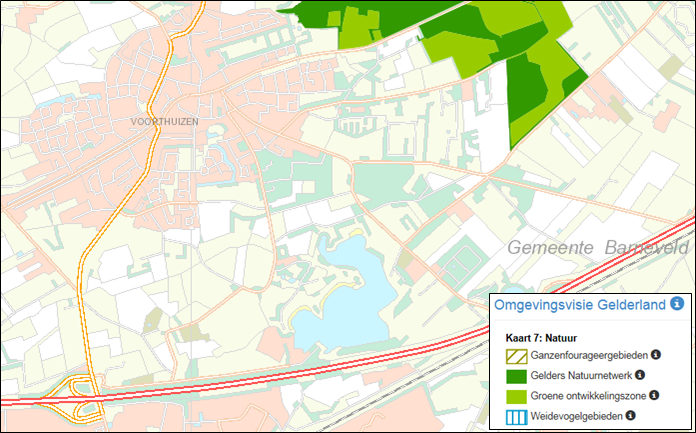Select the Ganzenfourageergebieden legend label
The width and height of the screenshot is (696, 433).
pyautogui.click(x=589, y=356)
